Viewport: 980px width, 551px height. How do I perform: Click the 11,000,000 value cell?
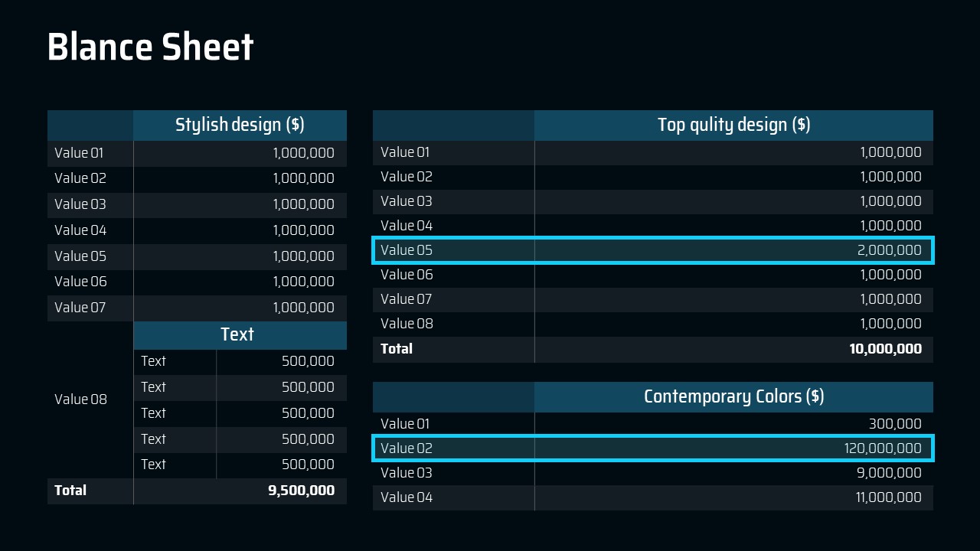point(888,497)
